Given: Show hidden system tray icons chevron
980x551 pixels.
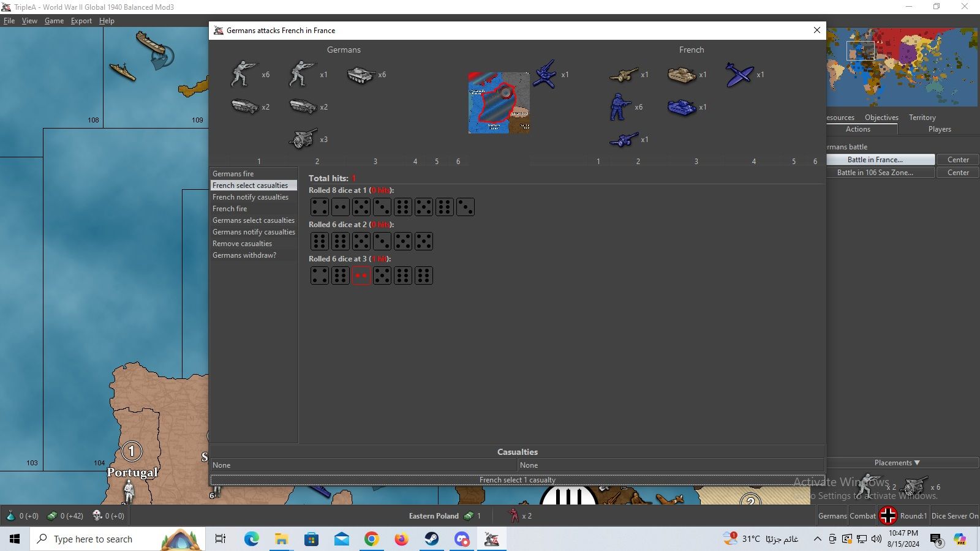Looking at the screenshot, I should click(x=817, y=539).
